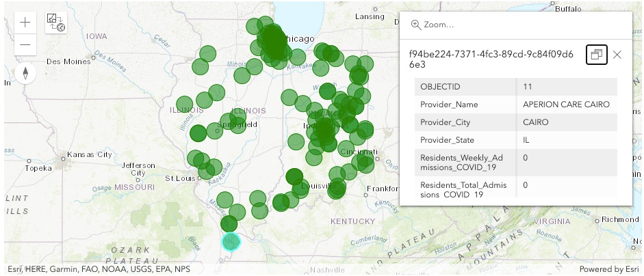This screenshot has width=644, height=276.
Task: Click the popup title ID text
Action: pyautogui.click(x=491, y=59)
